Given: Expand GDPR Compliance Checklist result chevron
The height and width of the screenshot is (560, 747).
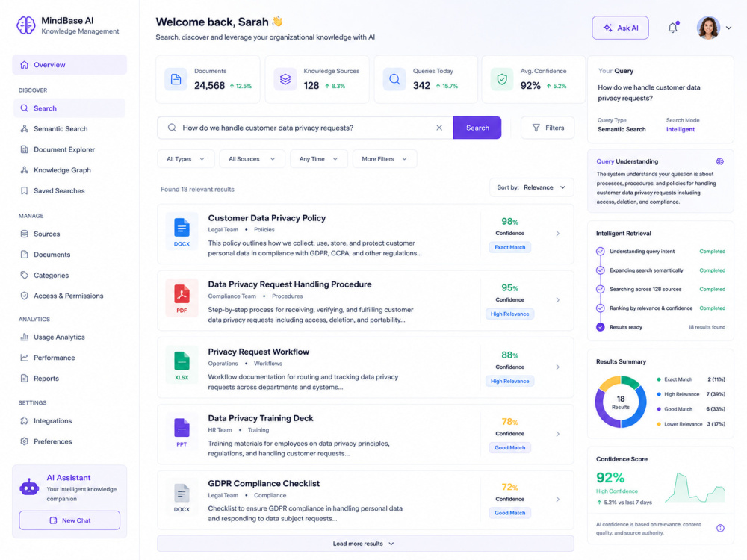Looking at the screenshot, I should 557,499.
